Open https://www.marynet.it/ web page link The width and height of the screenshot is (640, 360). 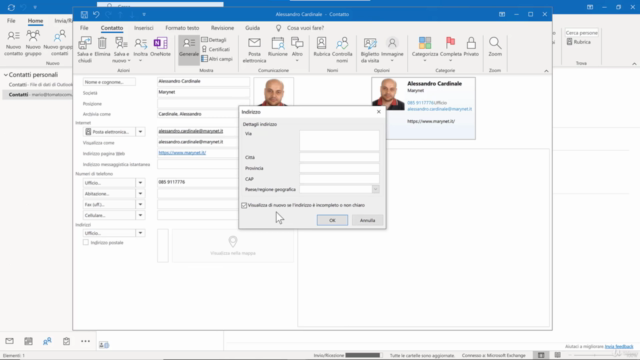pos(182,153)
